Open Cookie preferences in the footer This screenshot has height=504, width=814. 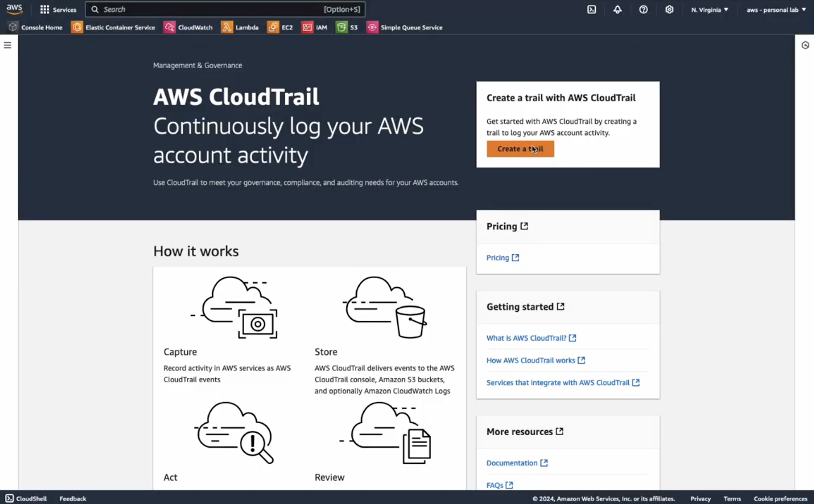(781, 499)
